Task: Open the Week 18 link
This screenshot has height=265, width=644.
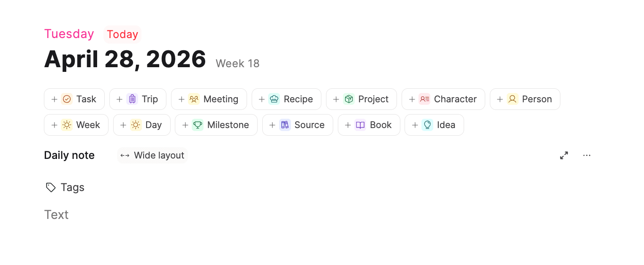Action: point(237,63)
